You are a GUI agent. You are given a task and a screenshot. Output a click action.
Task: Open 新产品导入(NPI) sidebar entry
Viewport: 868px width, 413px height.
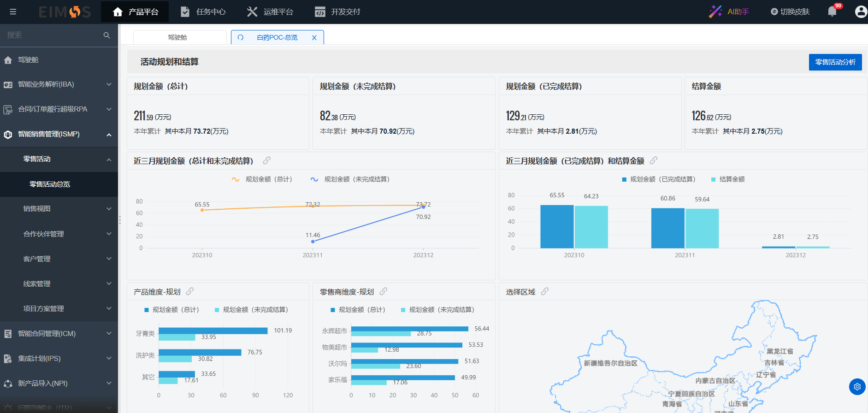pos(59,383)
